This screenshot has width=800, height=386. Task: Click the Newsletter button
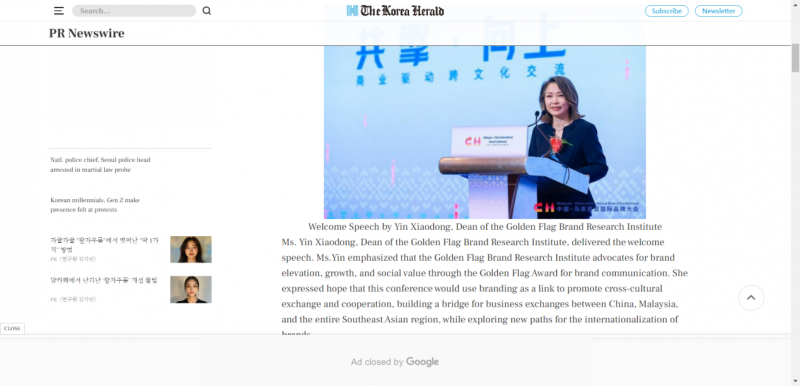[718, 11]
